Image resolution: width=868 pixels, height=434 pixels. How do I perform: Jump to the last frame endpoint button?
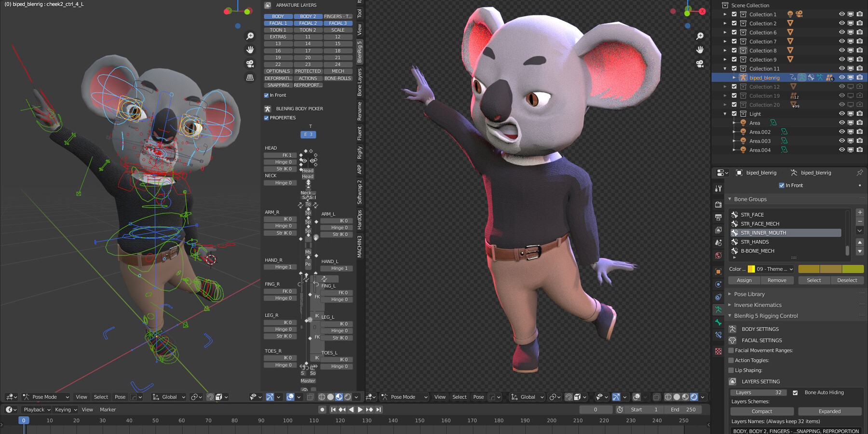tap(379, 409)
